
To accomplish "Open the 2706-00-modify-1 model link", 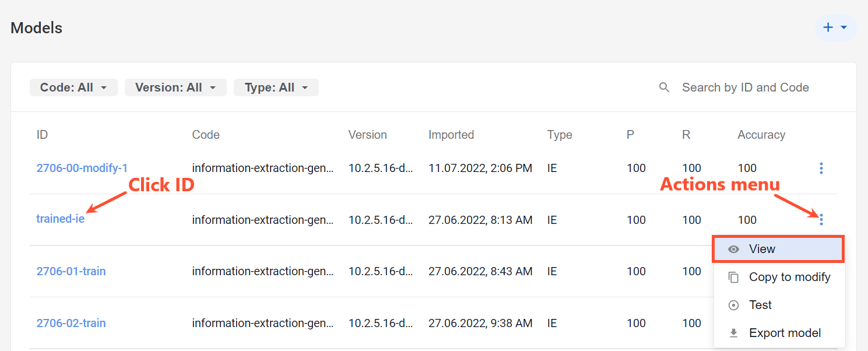I will click(82, 168).
